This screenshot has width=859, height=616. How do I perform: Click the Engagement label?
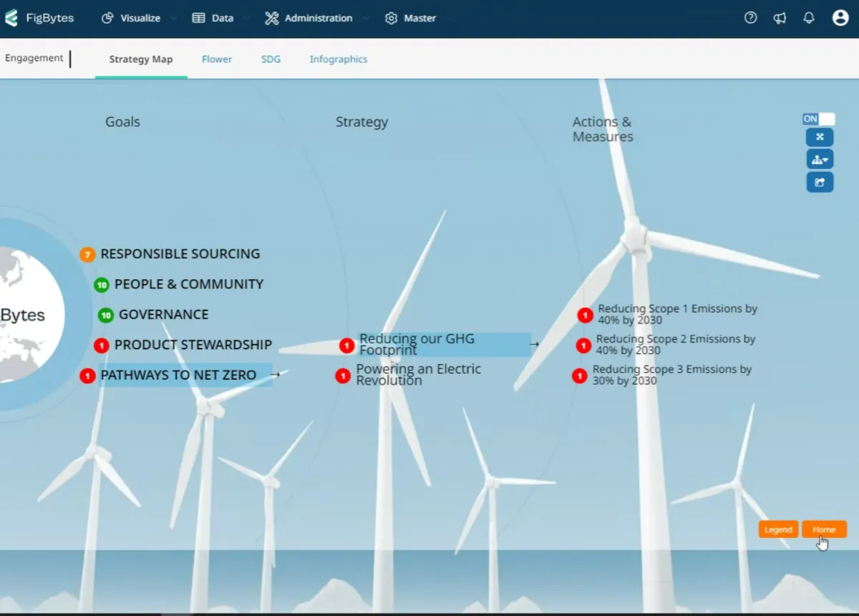[34, 58]
